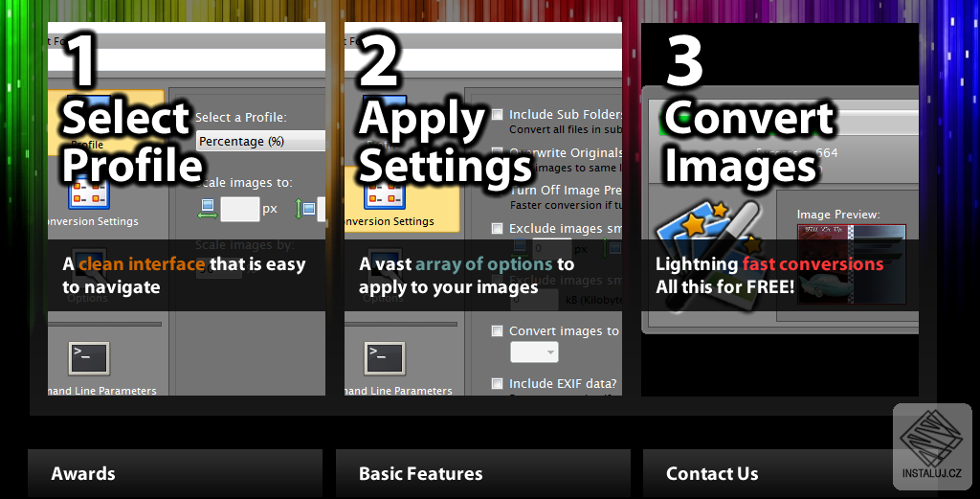This screenshot has height=499, width=980.
Task: Click the Image Preview thumbnail
Action: tap(851, 264)
